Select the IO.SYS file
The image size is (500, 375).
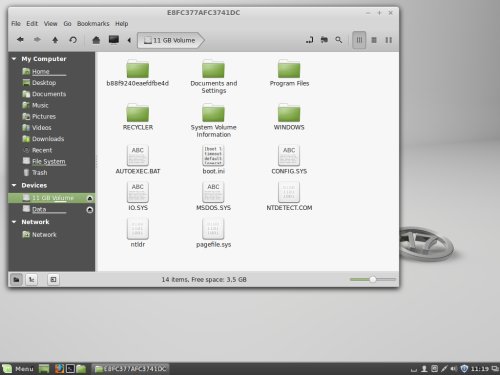click(x=138, y=197)
